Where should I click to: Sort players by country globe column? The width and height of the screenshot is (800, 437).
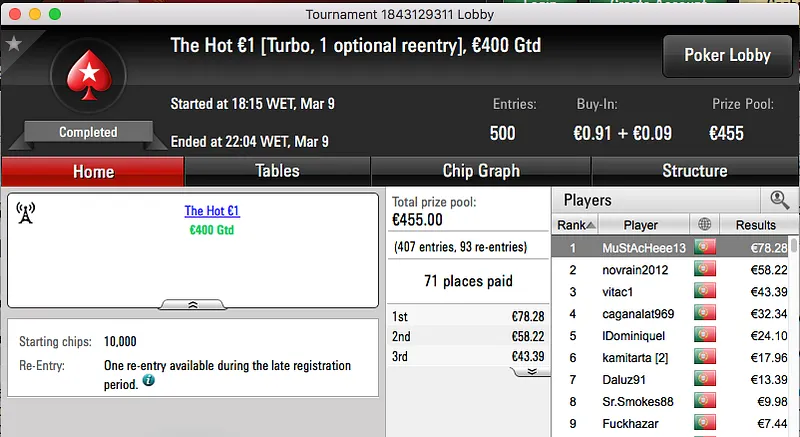[x=704, y=225]
